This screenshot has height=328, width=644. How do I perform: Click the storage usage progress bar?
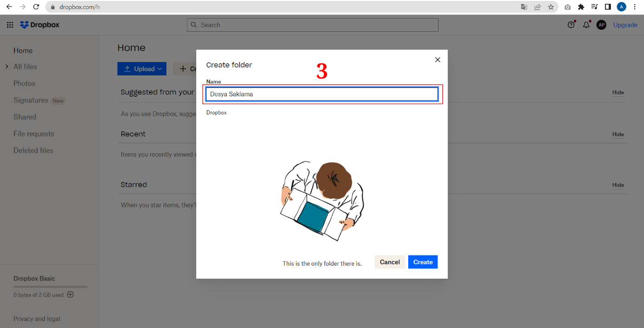[50, 287]
